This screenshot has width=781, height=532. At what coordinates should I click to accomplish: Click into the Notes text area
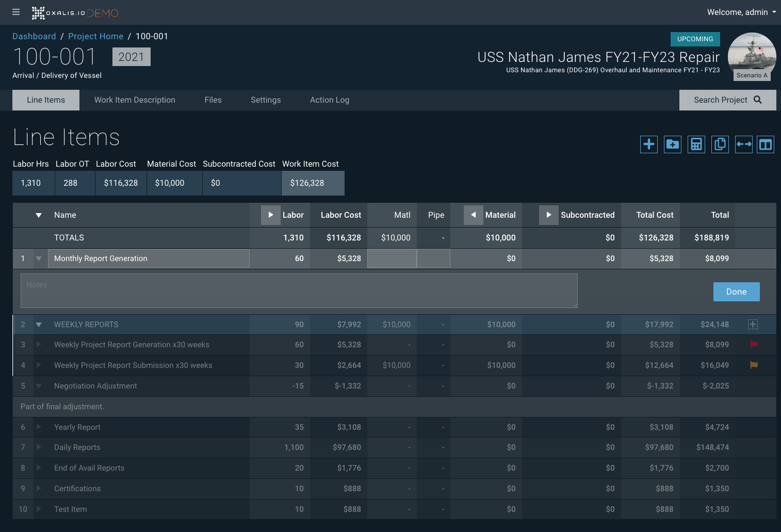tap(299, 291)
